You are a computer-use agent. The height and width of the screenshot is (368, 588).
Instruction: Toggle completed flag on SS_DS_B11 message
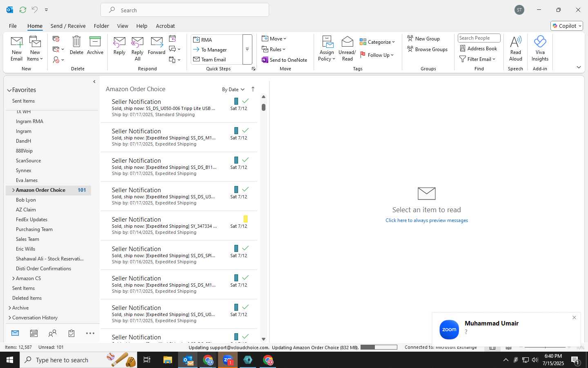(x=245, y=159)
